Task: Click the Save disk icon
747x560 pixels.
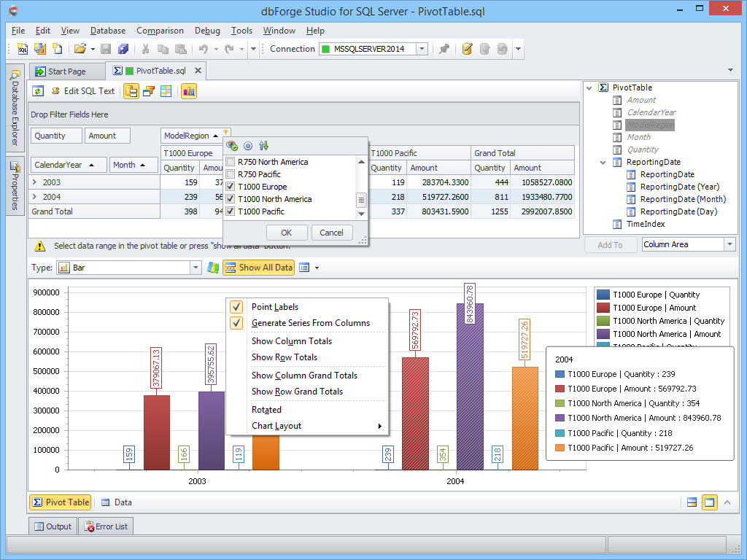Action: pyautogui.click(x=106, y=49)
